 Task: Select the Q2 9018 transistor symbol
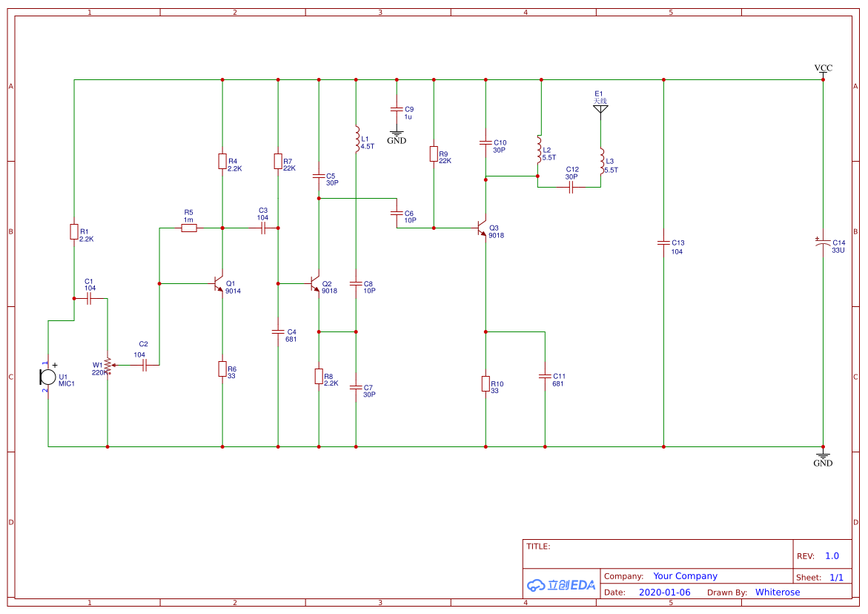click(x=315, y=284)
